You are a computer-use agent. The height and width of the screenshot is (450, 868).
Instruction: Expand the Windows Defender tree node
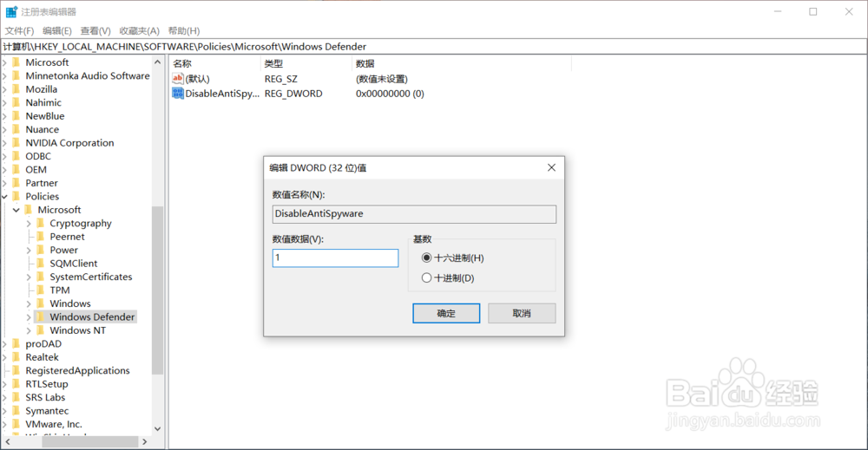(x=29, y=316)
